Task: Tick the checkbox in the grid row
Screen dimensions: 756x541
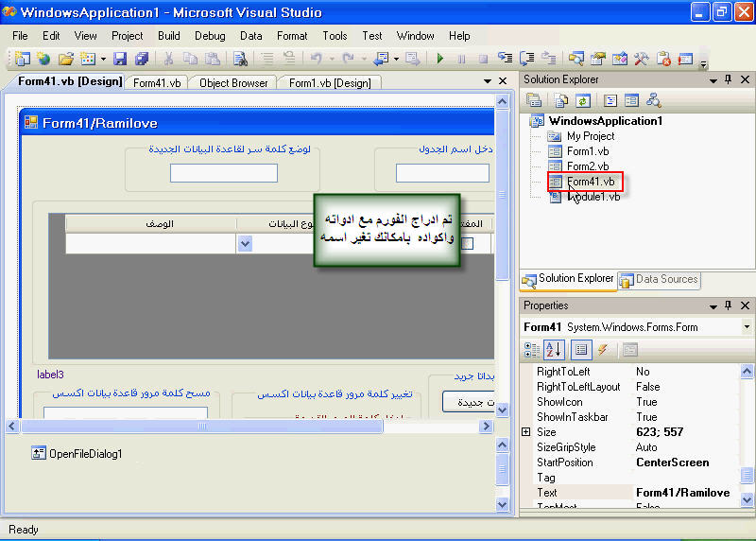Action: pos(467,243)
